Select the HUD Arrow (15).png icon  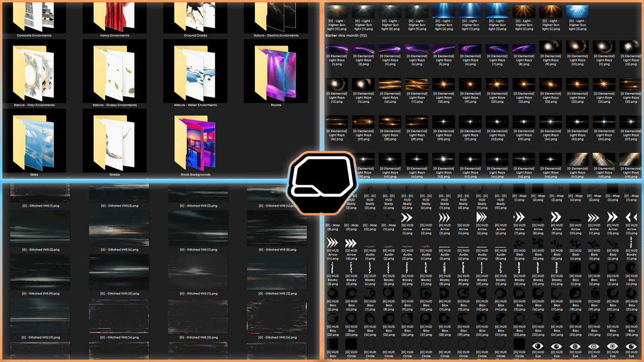click(x=351, y=243)
